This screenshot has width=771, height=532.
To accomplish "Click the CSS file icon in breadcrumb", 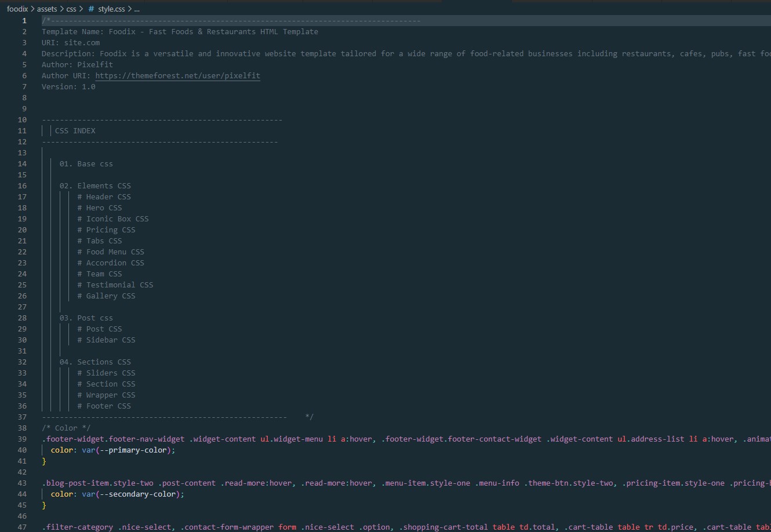I will tap(91, 9).
